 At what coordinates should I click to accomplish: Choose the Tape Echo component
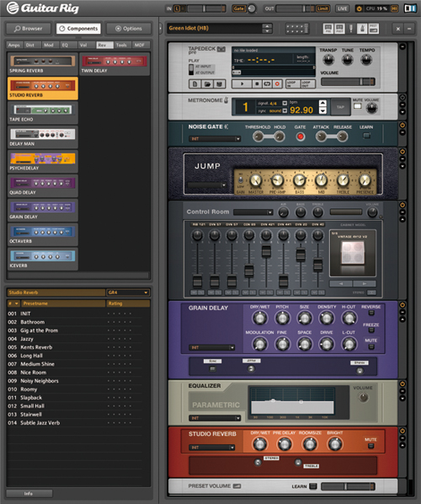click(x=42, y=113)
